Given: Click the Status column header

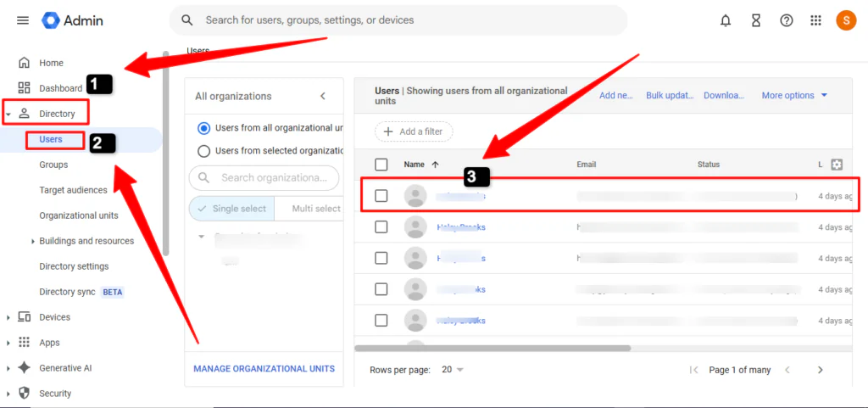Looking at the screenshot, I should [709, 165].
